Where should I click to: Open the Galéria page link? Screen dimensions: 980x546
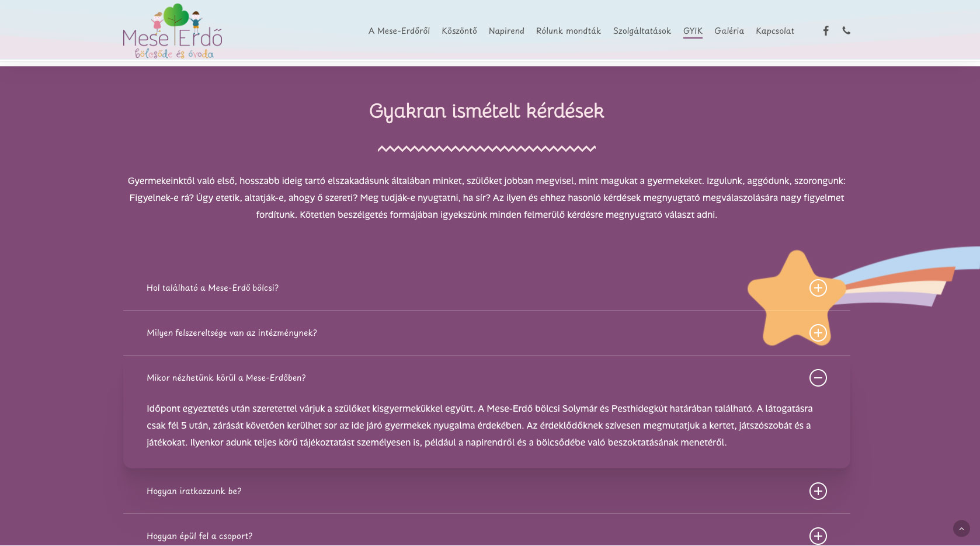tap(729, 31)
